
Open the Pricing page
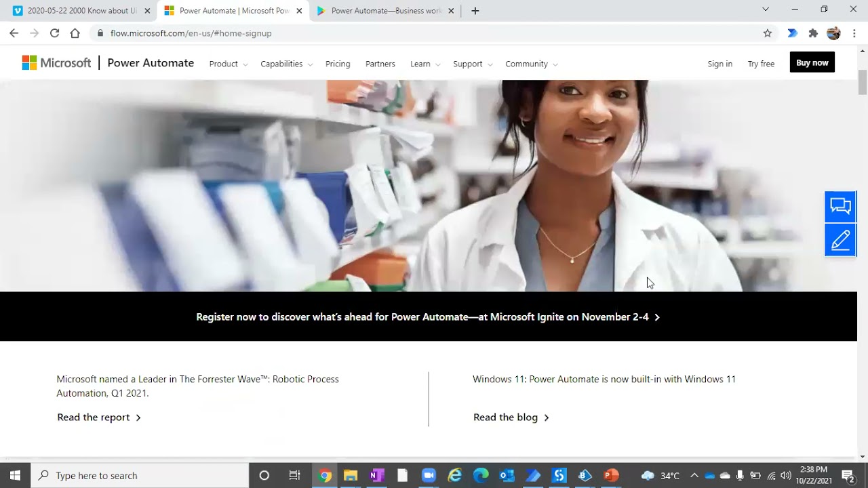[338, 64]
